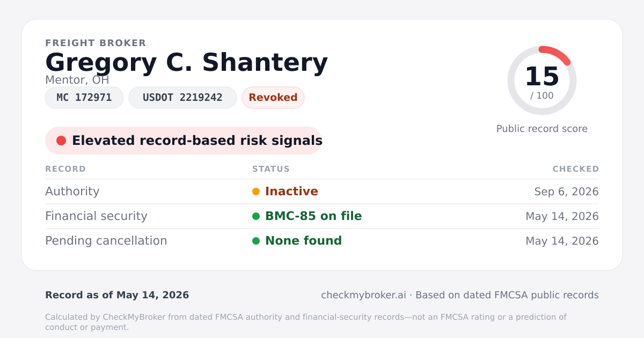Click the RECORD column header
This screenshot has width=644, height=338.
65,169
